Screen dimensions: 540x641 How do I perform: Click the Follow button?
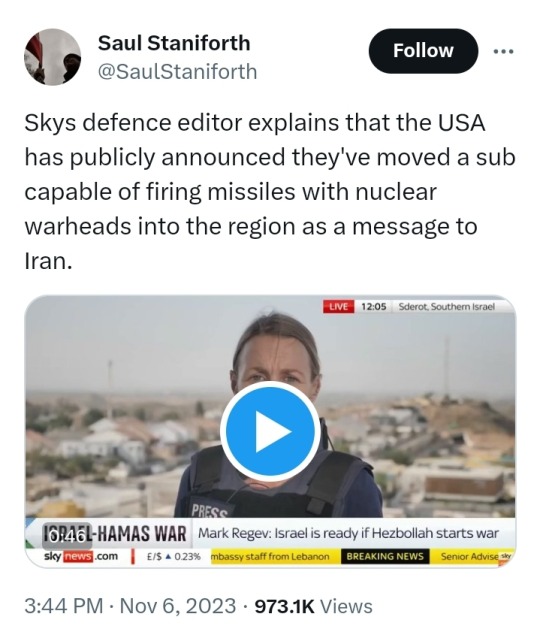click(x=423, y=51)
